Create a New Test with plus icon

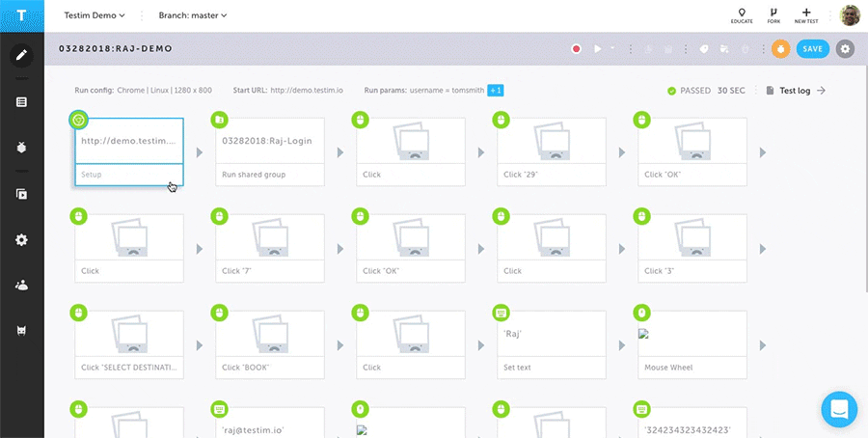tap(806, 15)
